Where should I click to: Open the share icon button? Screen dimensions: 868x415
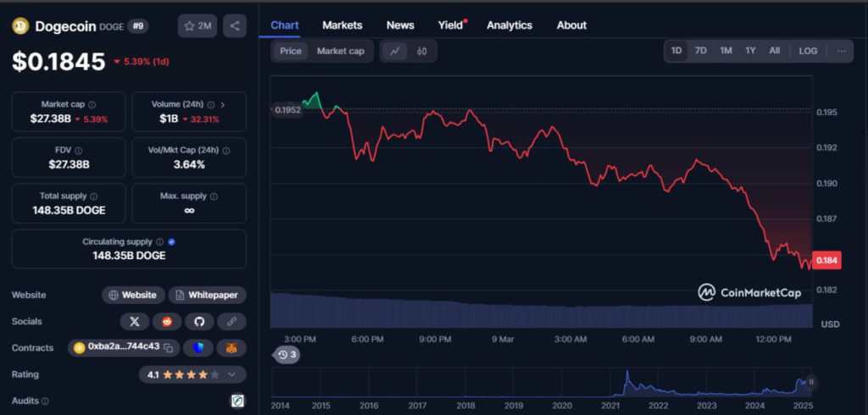[x=235, y=26]
